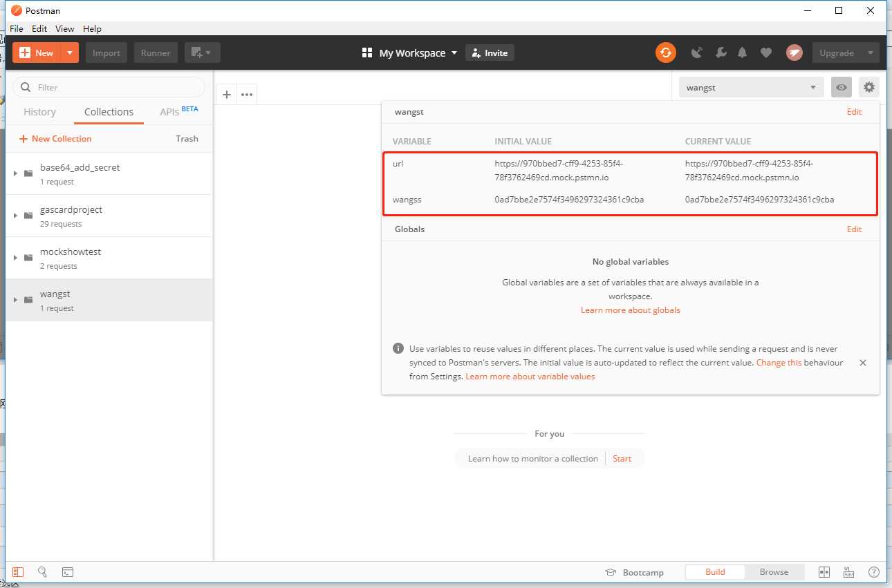Switch to the Collections tab
Screen dimensions: 892x588
coord(109,112)
